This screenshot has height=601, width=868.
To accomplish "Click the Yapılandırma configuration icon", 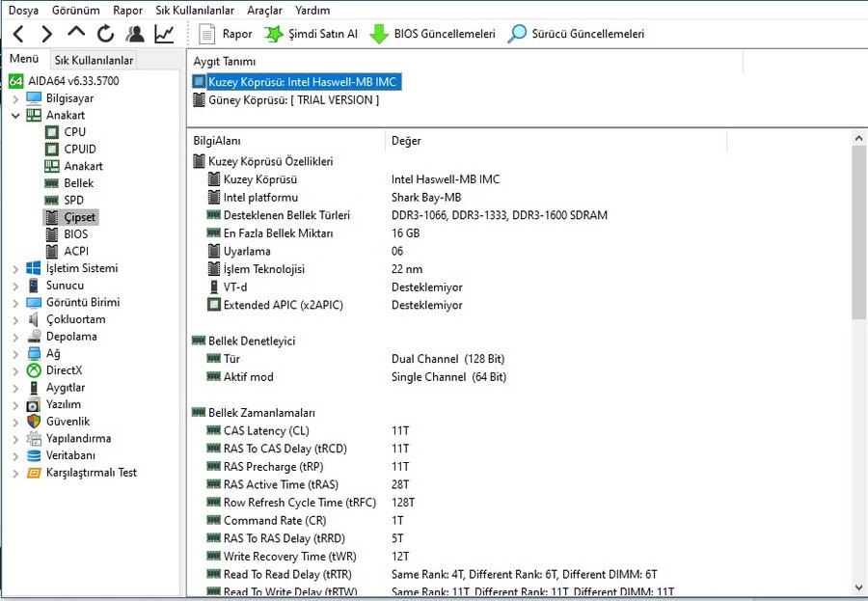I will click(x=34, y=439).
